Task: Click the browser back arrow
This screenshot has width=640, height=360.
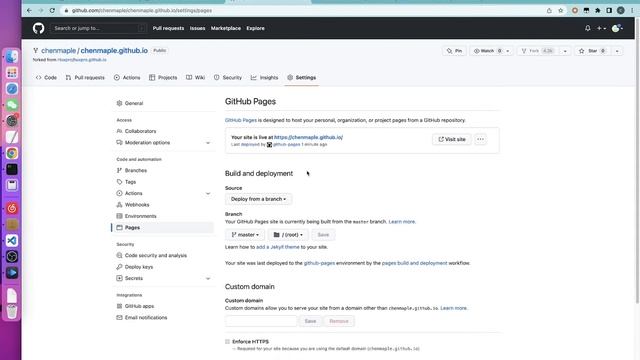Action: click(29, 10)
